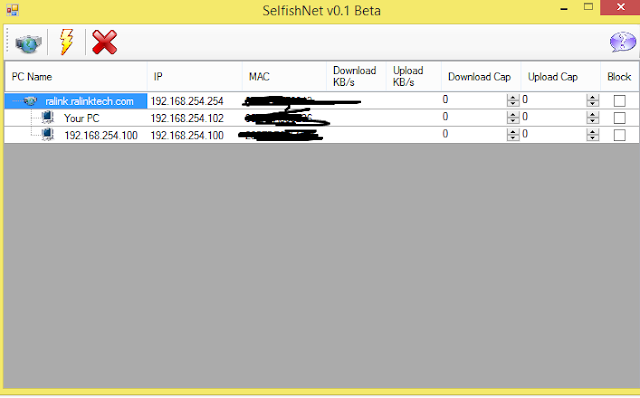Click the Upload Cap column header
The height and width of the screenshot is (398, 640).
point(561,77)
